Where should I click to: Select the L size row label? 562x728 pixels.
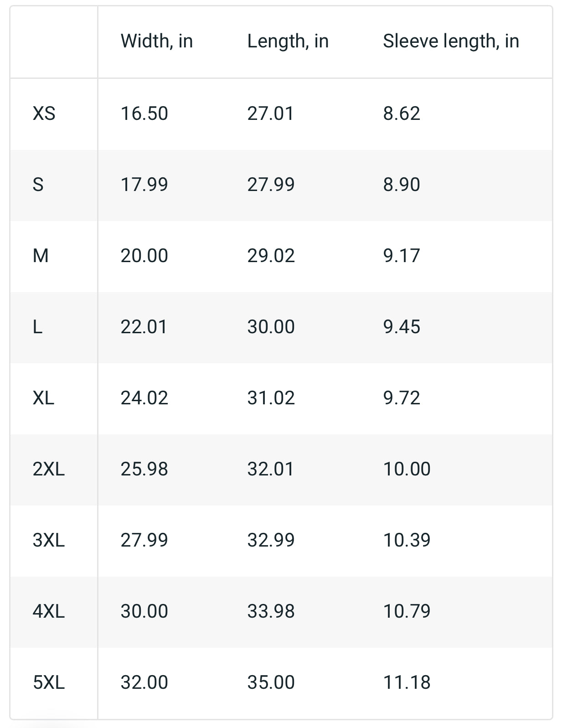[x=38, y=327]
